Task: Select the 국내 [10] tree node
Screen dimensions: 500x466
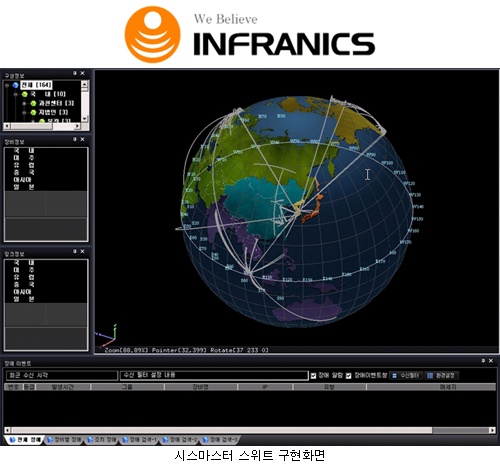Action: tap(48, 94)
